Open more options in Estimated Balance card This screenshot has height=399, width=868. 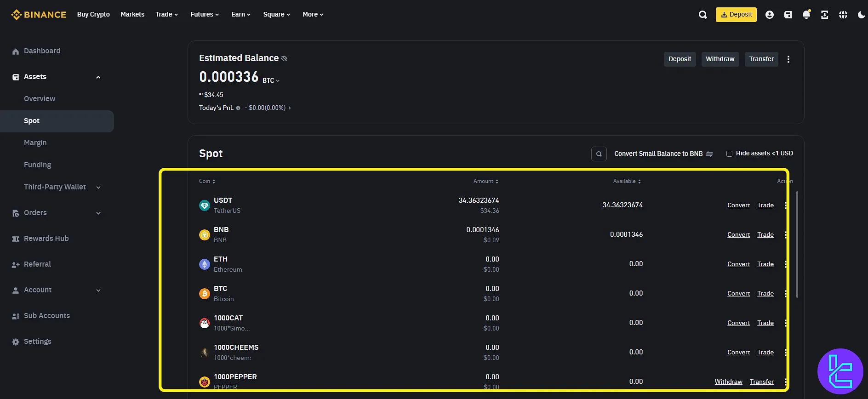(x=788, y=59)
